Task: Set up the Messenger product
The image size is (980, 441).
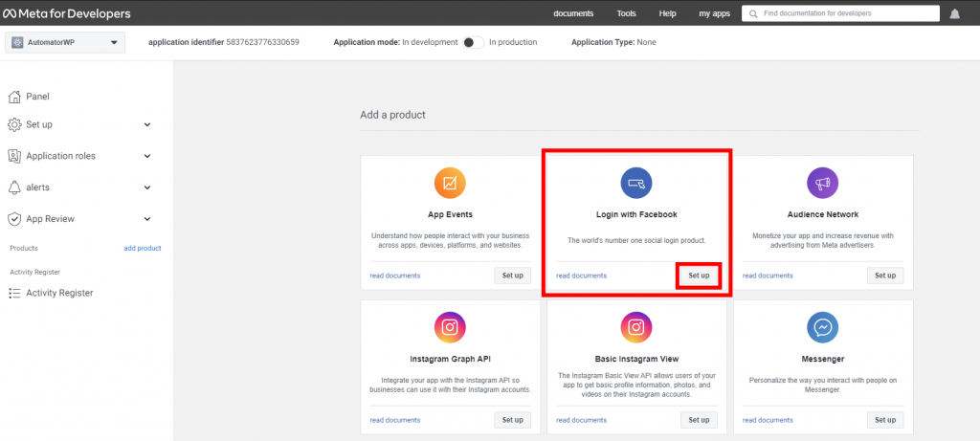Action: pyautogui.click(x=885, y=419)
